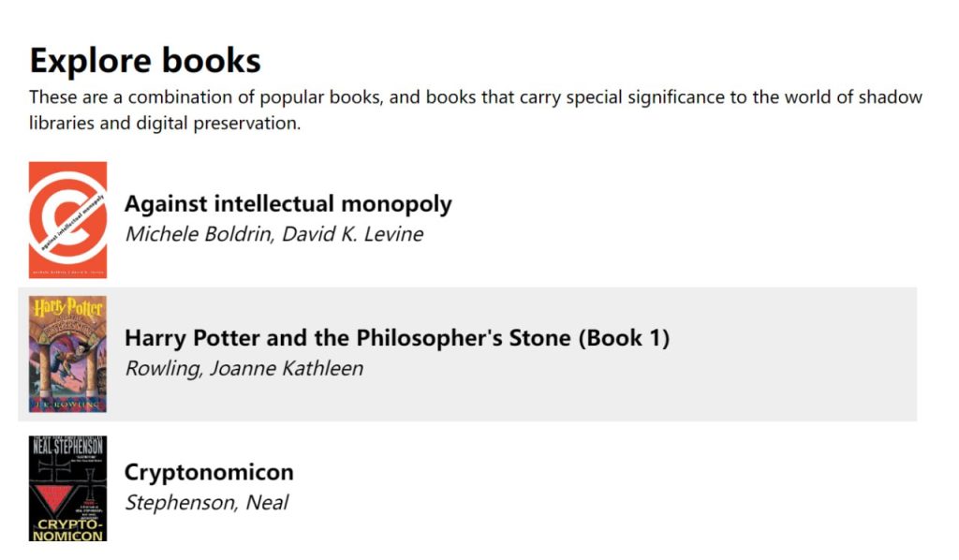The image size is (959, 560).
Task: Select the Cryptonomicon cover thumbnail
Action: (67, 488)
